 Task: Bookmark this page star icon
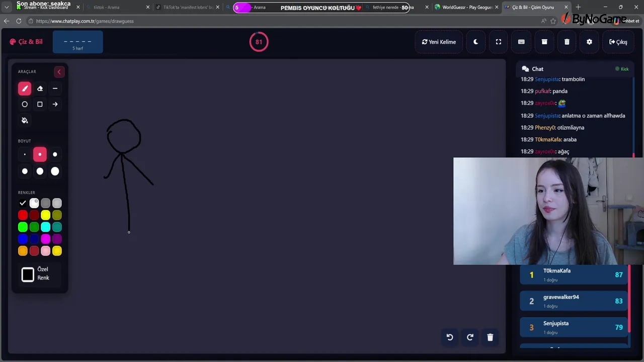coord(553,21)
